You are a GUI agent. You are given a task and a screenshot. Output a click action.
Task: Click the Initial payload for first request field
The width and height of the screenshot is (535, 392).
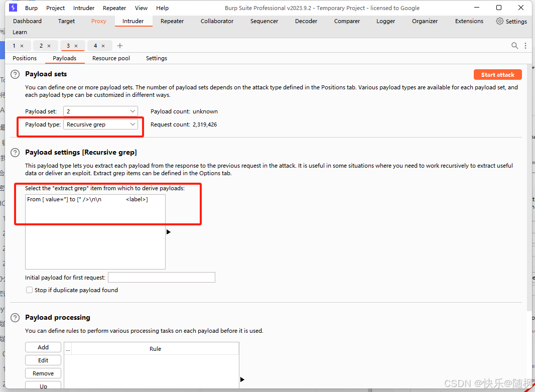(162, 278)
